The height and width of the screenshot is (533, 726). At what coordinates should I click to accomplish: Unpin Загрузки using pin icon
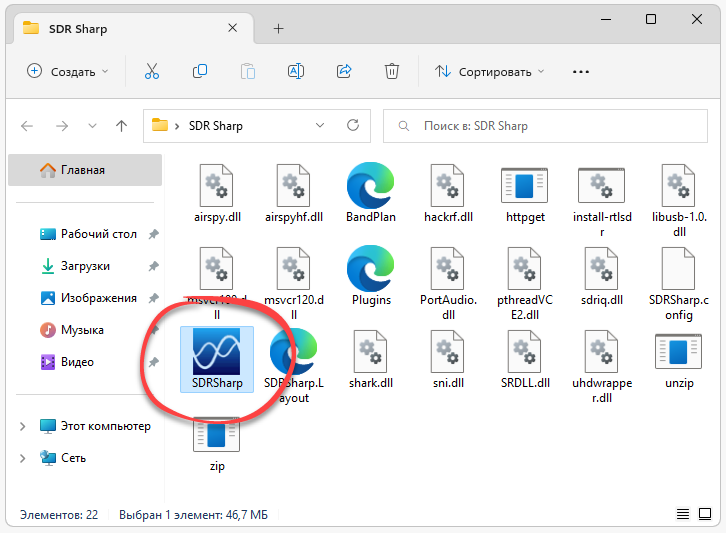154,266
